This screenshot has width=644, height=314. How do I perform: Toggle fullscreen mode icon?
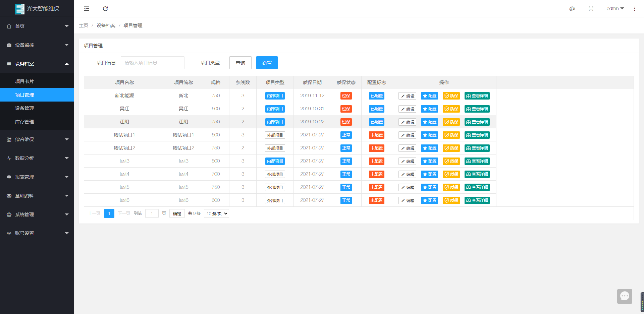[591, 9]
